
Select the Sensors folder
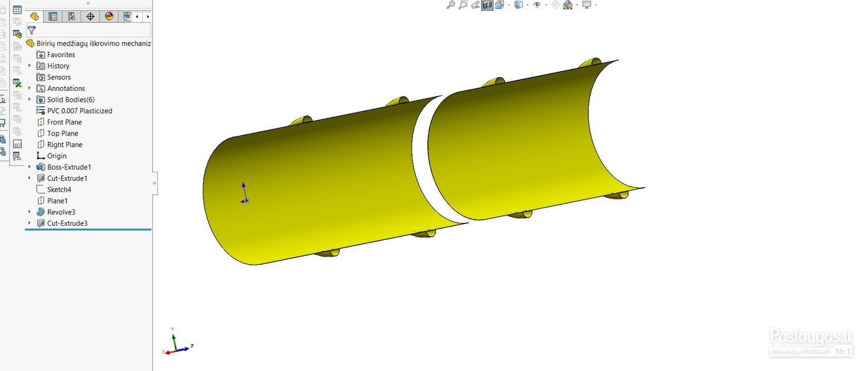[x=59, y=77]
